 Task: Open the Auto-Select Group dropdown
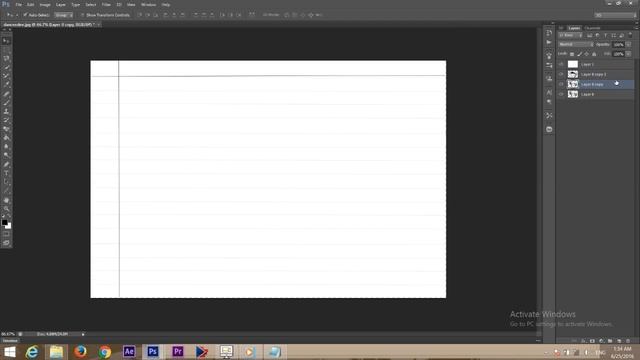(x=64, y=15)
